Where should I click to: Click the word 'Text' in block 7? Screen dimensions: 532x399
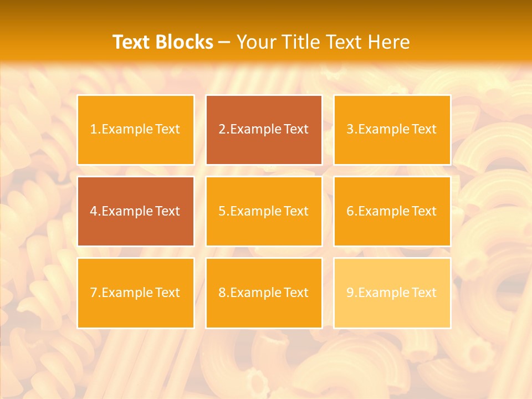(x=167, y=293)
